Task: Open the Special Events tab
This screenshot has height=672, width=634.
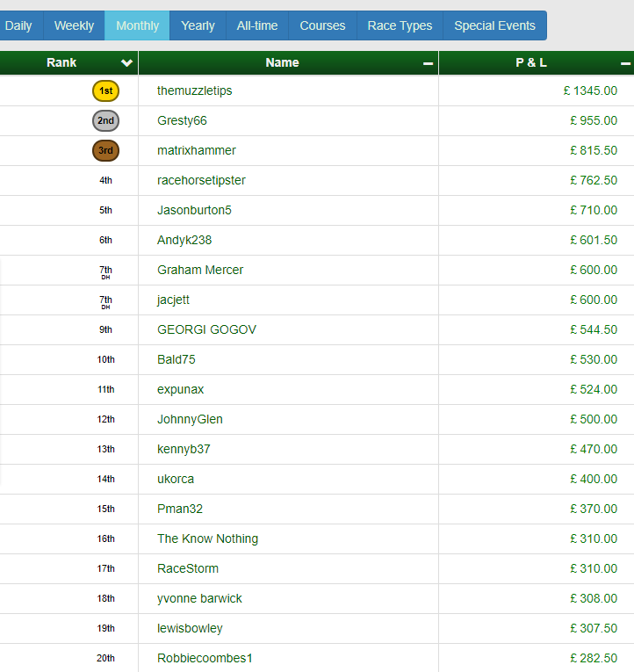Action: pyautogui.click(x=494, y=25)
